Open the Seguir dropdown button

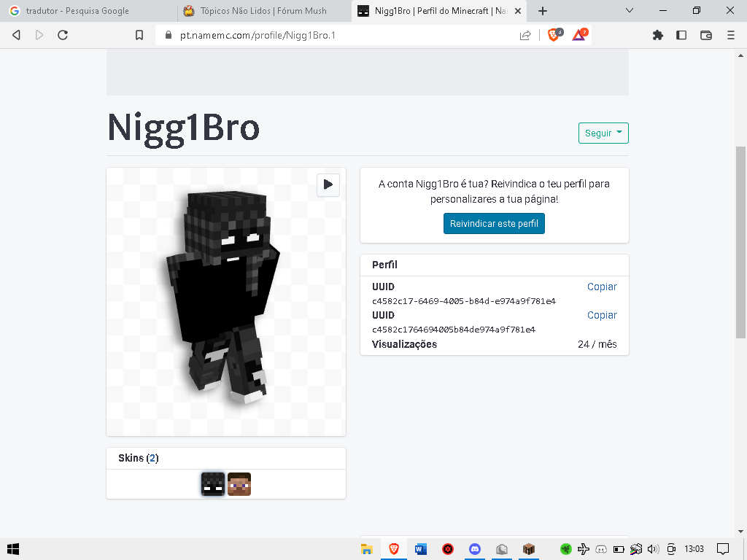(x=603, y=133)
